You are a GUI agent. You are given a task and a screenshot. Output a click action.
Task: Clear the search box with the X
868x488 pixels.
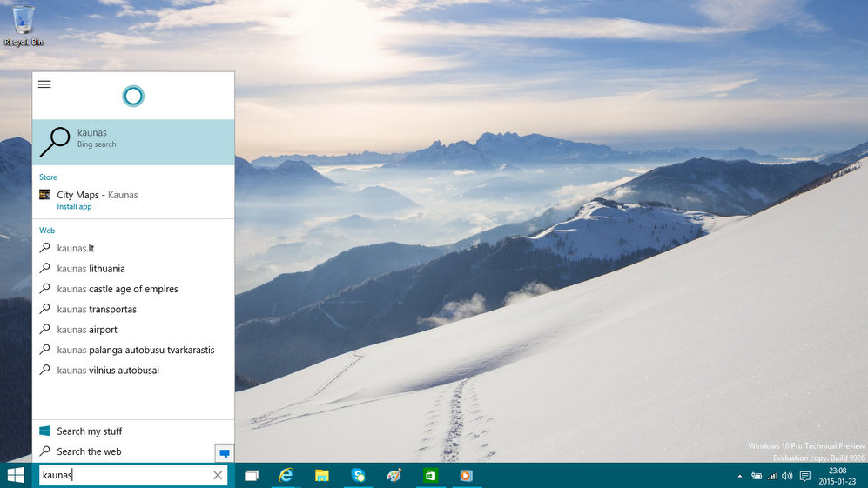point(218,475)
